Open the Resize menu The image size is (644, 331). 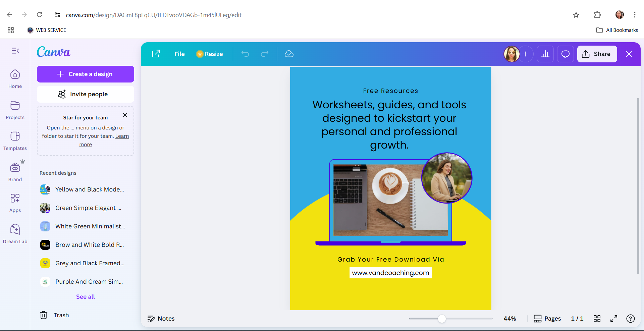210,54
